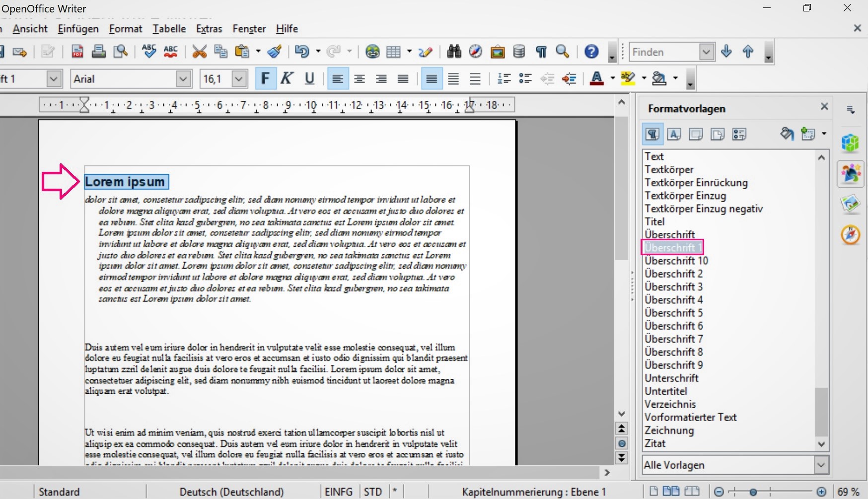Expand the Arial font name dropdown
This screenshot has height=499, width=868.
click(183, 79)
